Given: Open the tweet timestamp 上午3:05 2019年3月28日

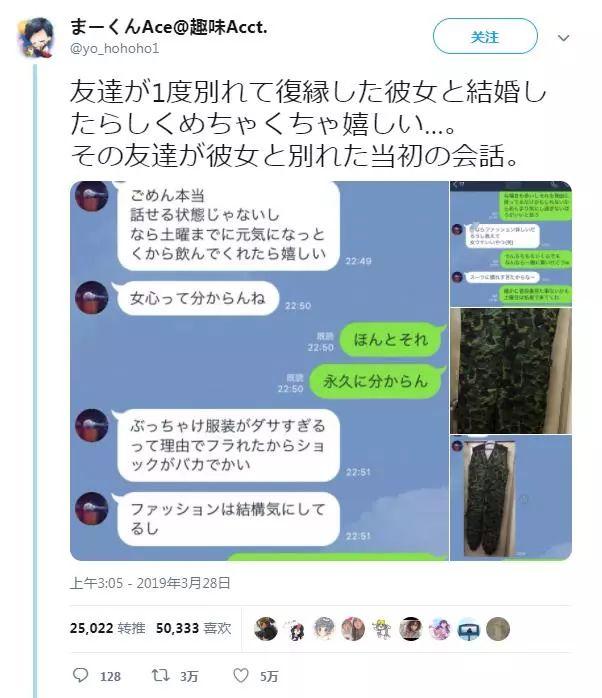Looking at the screenshot, I should tap(150, 583).
